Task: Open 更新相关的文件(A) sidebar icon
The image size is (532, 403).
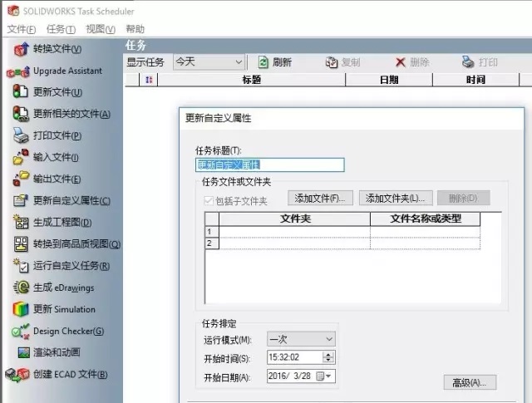Action: click(20, 114)
